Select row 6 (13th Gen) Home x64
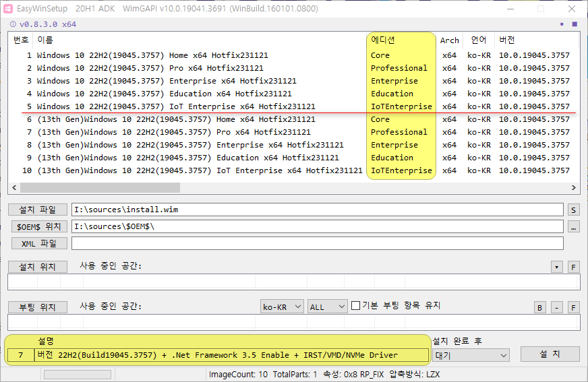The height and width of the screenshot is (382, 588). [x=294, y=119]
